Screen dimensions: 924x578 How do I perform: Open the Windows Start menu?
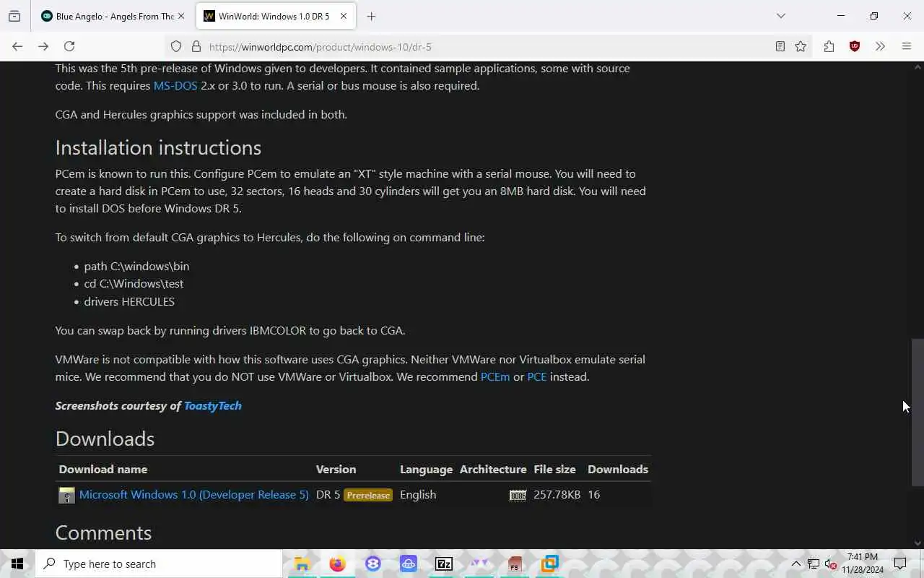click(x=17, y=564)
